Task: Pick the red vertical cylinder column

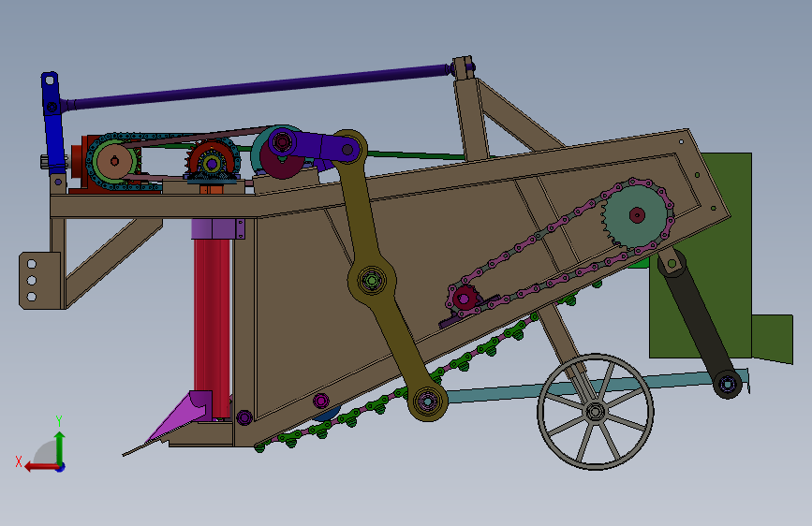Action: (x=212, y=329)
